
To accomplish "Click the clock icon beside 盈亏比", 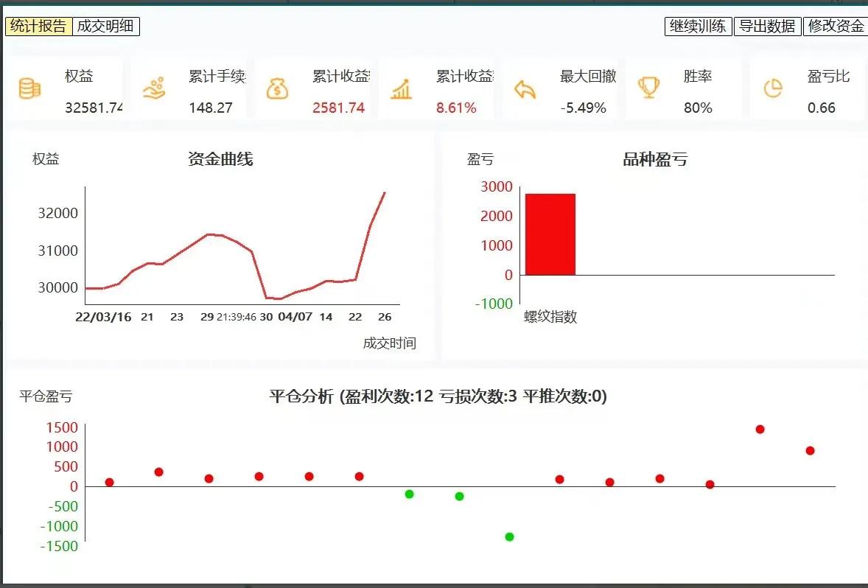I will point(771,86).
